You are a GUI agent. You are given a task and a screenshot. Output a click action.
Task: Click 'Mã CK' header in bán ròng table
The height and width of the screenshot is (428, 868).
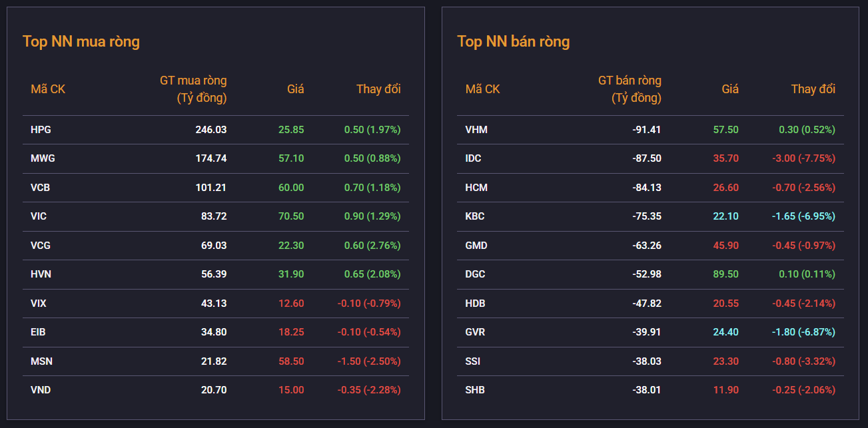(x=482, y=89)
